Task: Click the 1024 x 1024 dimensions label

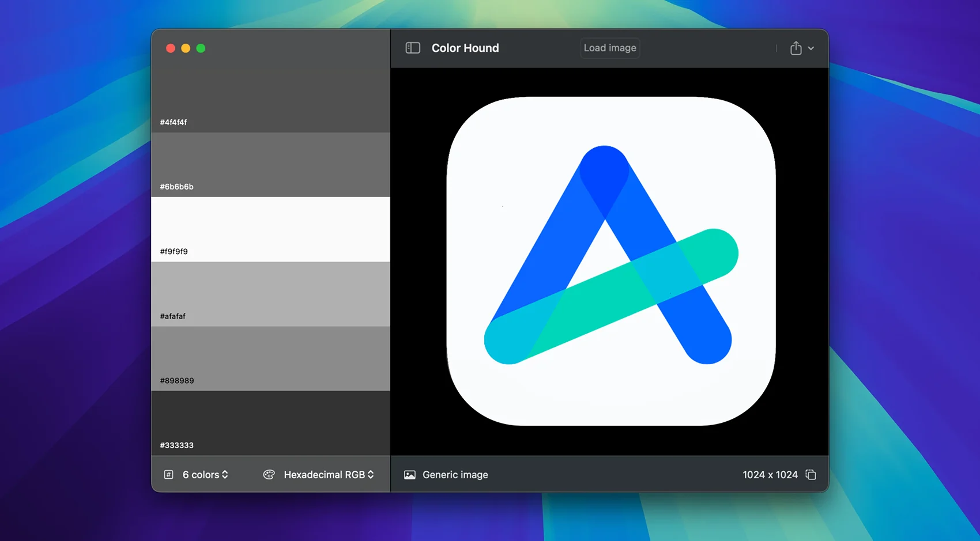Action: [x=770, y=475]
